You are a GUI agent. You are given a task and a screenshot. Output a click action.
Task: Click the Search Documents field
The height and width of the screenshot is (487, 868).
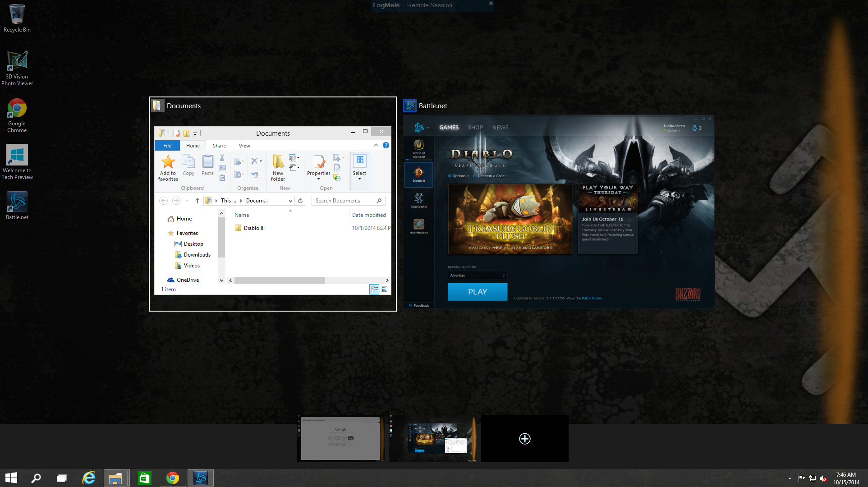click(348, 201)
